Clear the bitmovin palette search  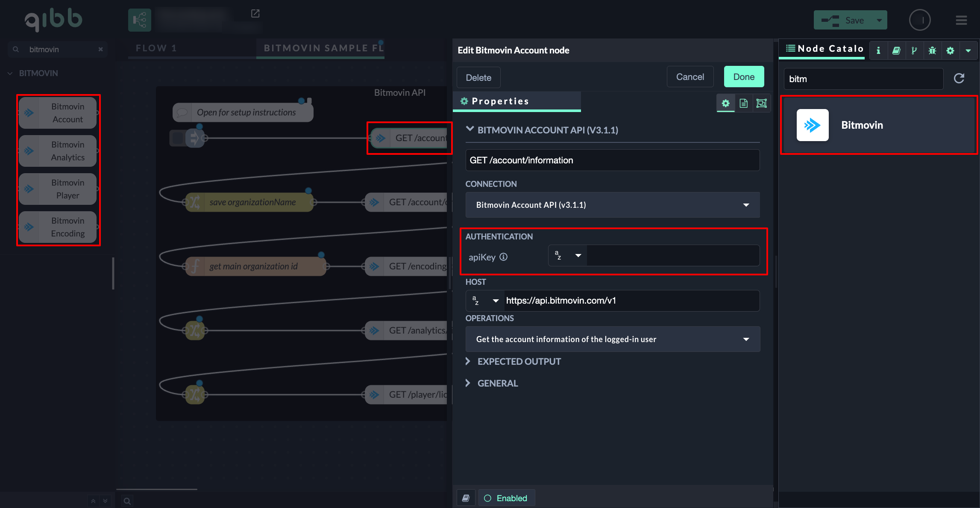pos(100,49)
